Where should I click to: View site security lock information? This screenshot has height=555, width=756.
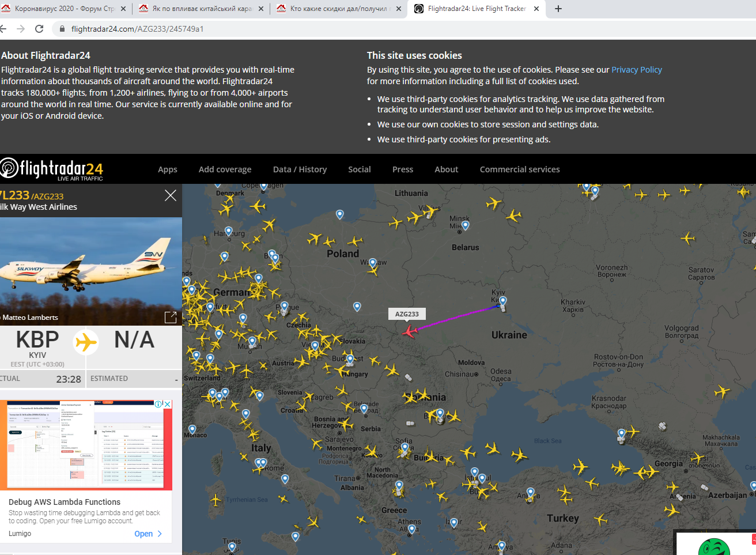62,29
